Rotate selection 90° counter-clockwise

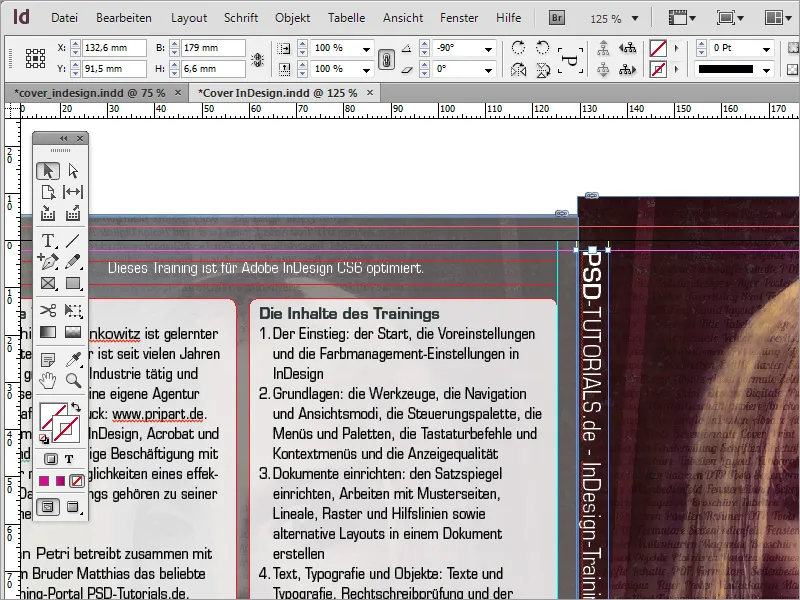543,48
